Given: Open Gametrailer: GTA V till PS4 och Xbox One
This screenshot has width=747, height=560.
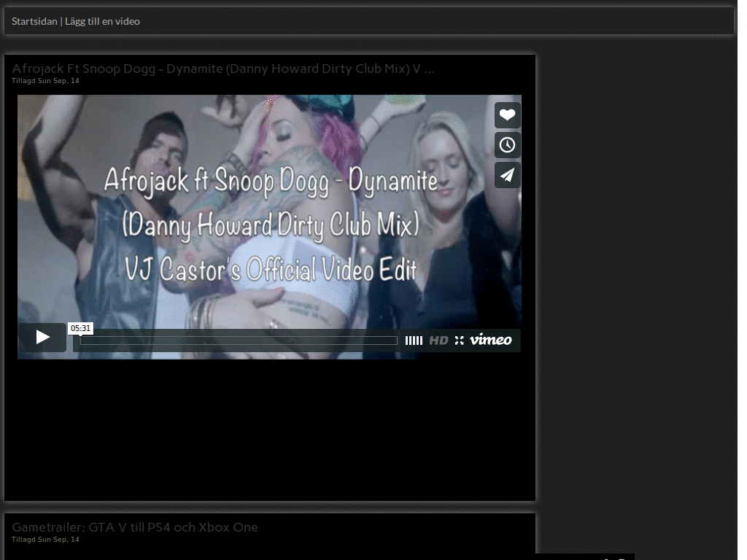Looking at the screenshot, I should pos(135,527).
